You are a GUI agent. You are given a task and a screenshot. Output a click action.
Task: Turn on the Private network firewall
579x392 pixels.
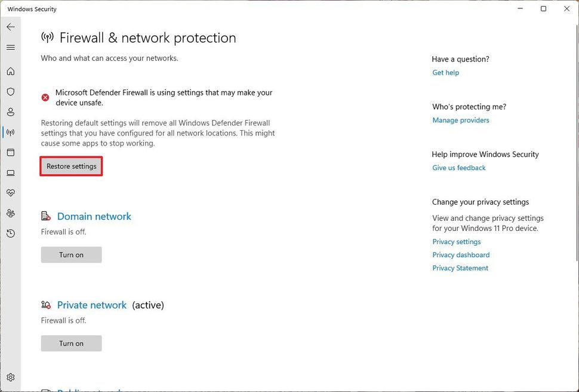pyautogui.click(x=71, y=344)
